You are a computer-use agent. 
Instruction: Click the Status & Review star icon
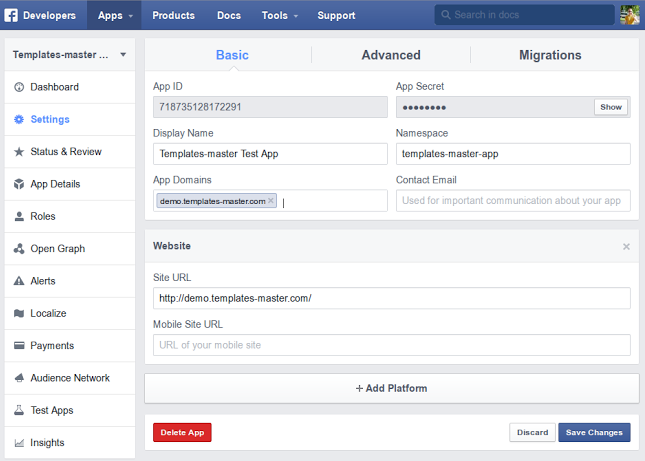pyautogui.click(x=20, y=152)
